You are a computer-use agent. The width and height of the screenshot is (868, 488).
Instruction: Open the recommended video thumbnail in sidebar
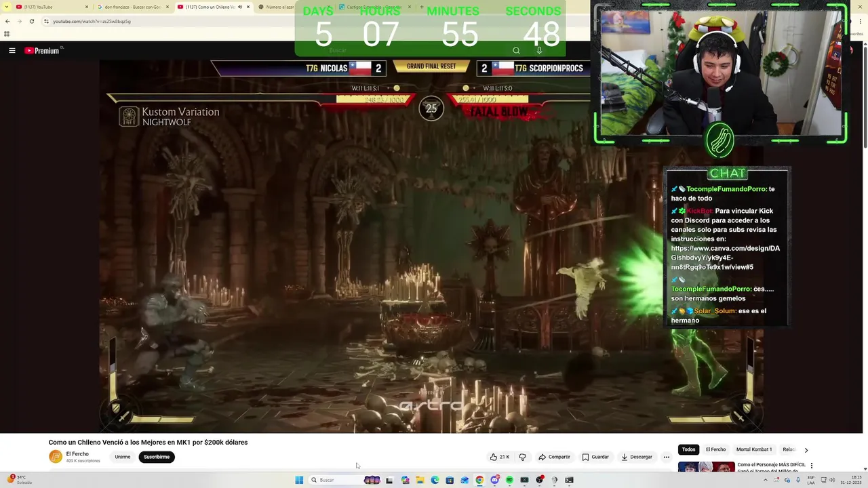click(x=706, y=467)
